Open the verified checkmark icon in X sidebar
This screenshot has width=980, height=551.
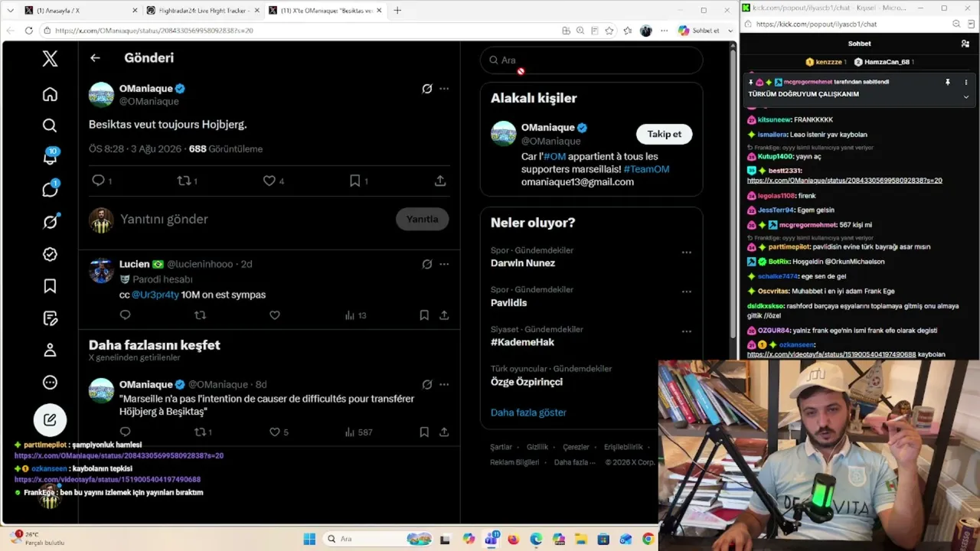coord(50,254)
